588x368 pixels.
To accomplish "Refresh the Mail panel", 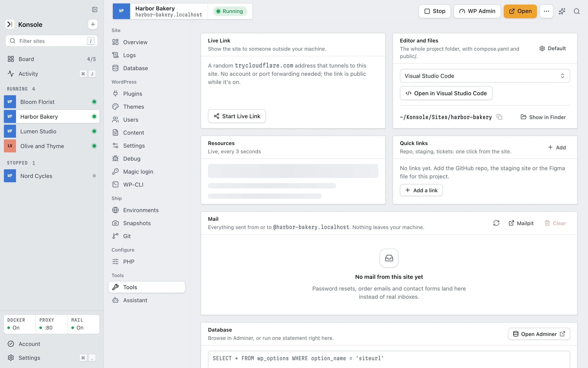I will click(496, 223).
